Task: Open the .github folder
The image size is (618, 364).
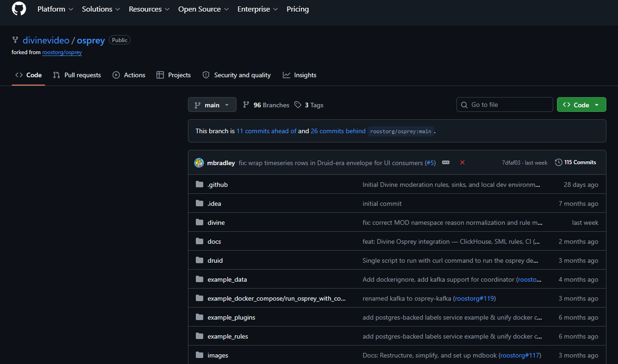Action: (x=218, y=184)
